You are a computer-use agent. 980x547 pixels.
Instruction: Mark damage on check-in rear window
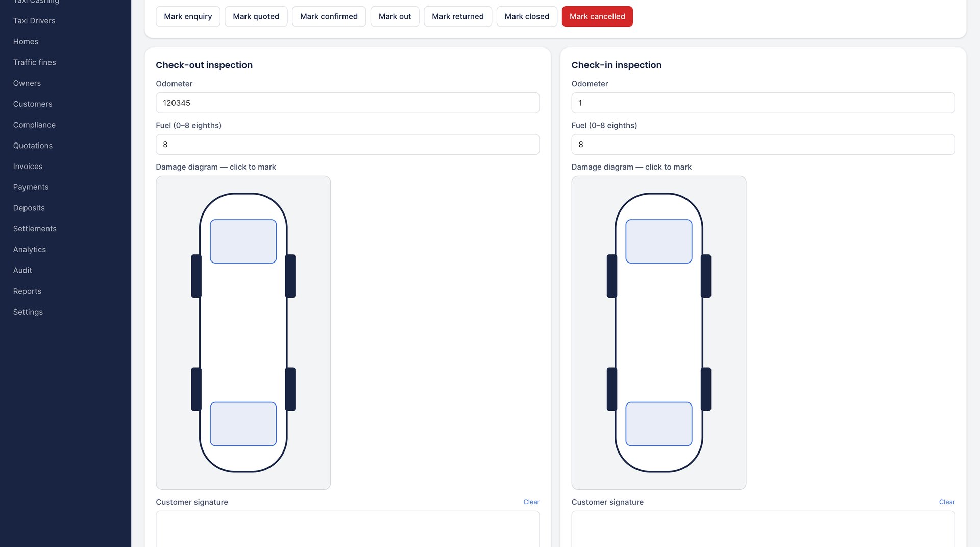point(659,424)
